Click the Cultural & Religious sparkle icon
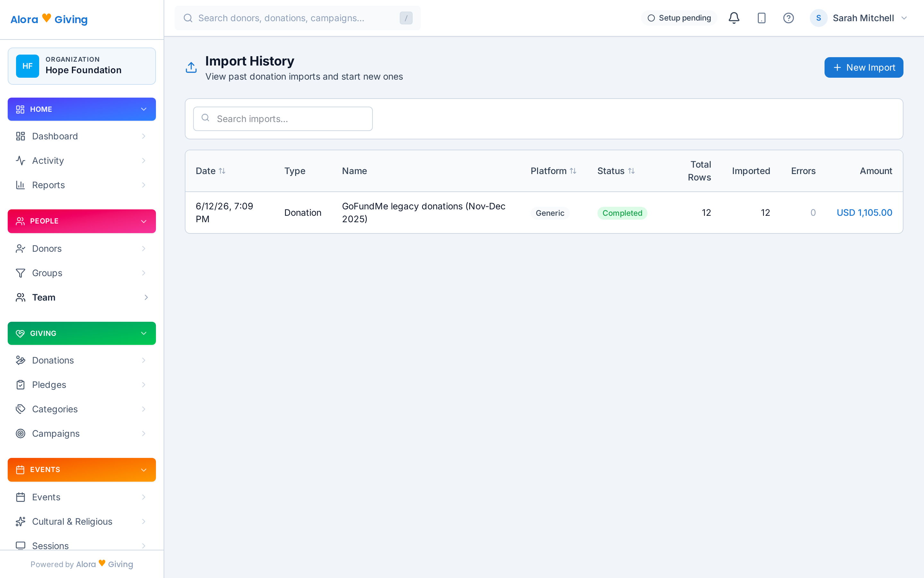This screenshot has height=578, width=924. click(21, 521)
